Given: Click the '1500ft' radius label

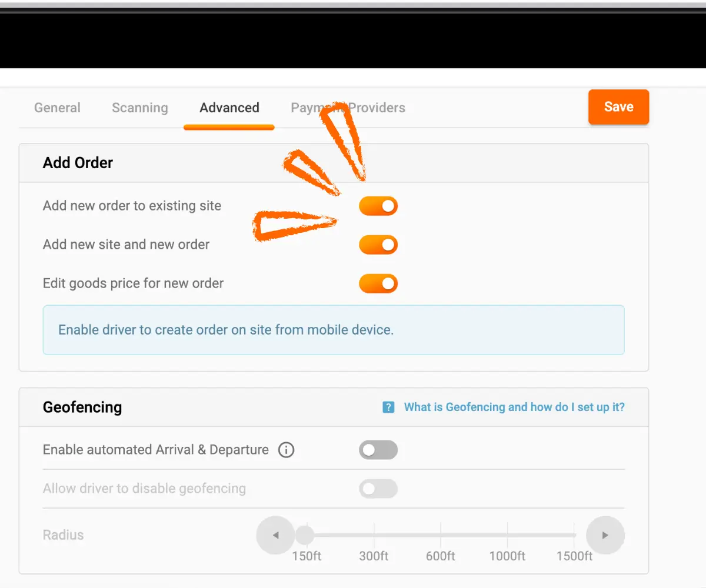Looking at the screenshot, I should (x=574, y=556).
